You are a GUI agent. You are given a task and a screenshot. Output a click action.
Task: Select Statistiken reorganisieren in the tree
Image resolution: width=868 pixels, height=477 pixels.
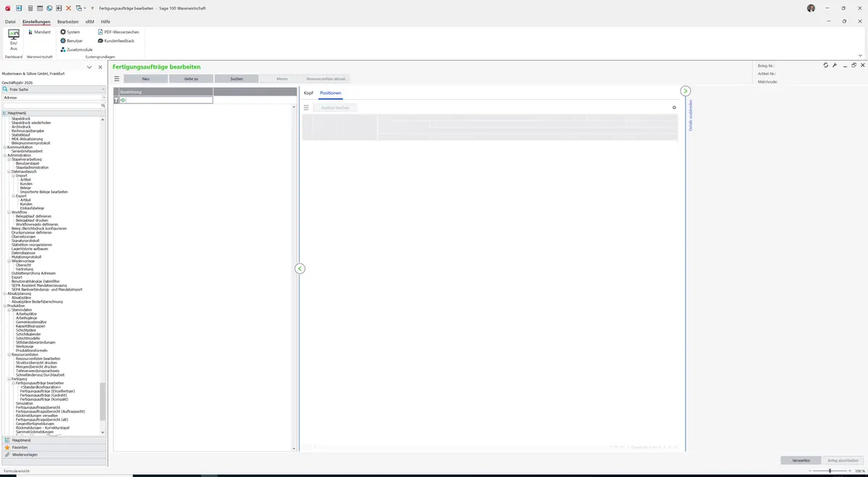(x=33, y=244)
